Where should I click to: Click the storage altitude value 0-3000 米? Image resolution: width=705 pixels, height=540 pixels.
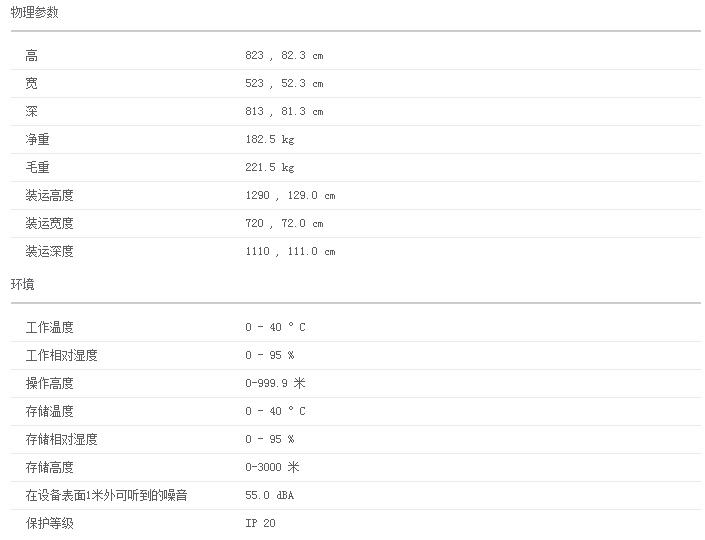[272, 468]
